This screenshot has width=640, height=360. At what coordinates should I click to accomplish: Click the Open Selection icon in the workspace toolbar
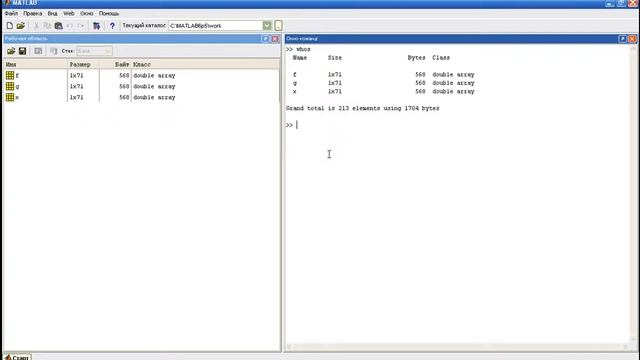point(38,51)
